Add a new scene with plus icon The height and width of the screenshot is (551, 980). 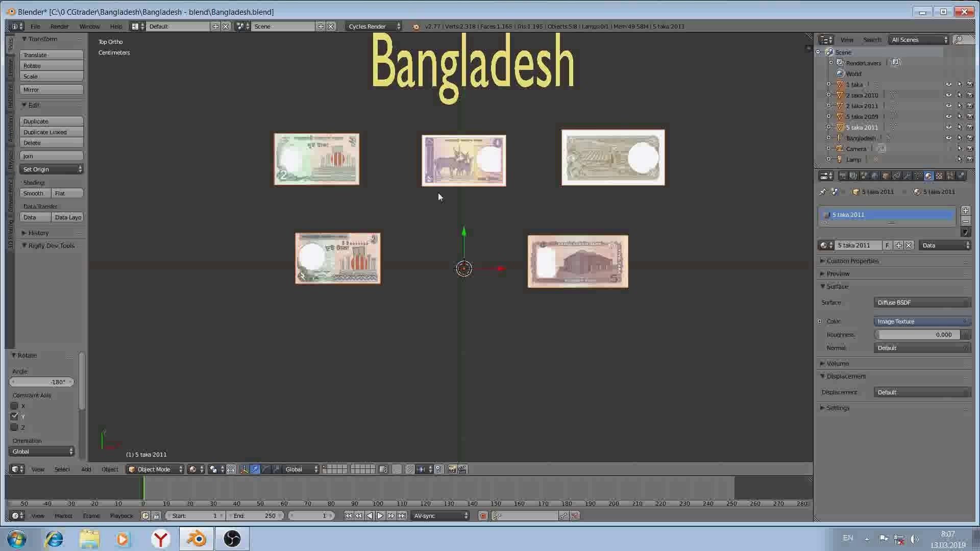[321, 26]
